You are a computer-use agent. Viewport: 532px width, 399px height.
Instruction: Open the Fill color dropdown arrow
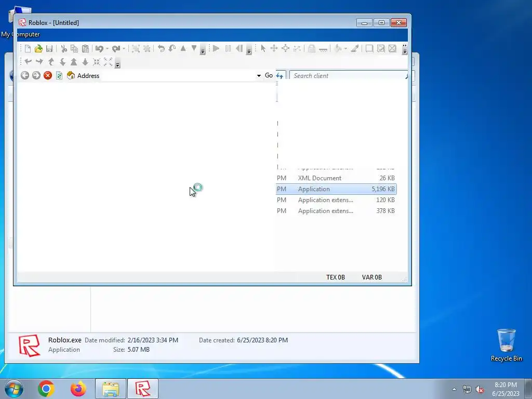345,48
